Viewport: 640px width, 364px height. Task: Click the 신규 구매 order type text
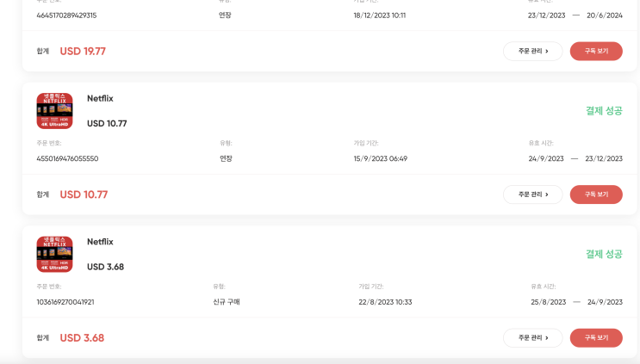pyautogui.click(x=227, y=302)
